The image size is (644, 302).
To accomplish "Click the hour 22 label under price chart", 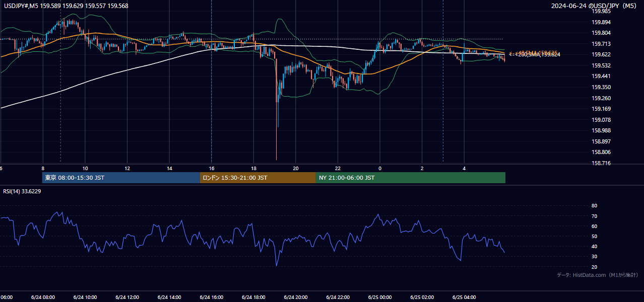I will point(338,169).
